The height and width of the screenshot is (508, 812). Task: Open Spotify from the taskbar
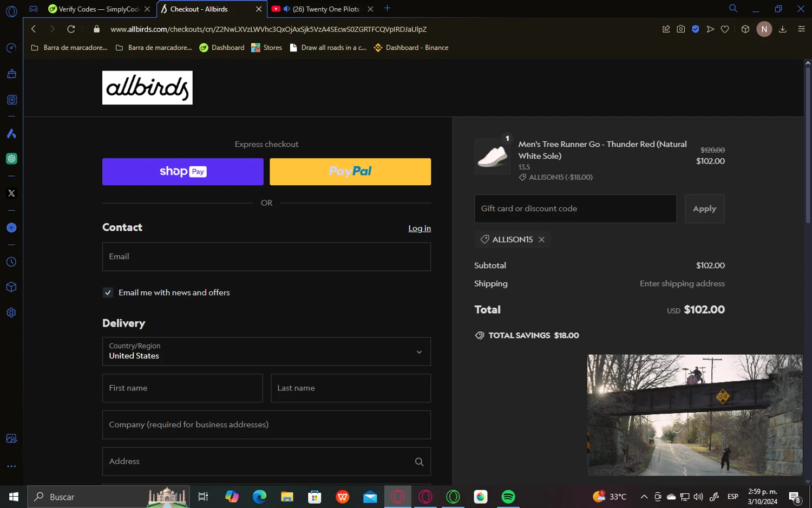click(x=508, y=497)
